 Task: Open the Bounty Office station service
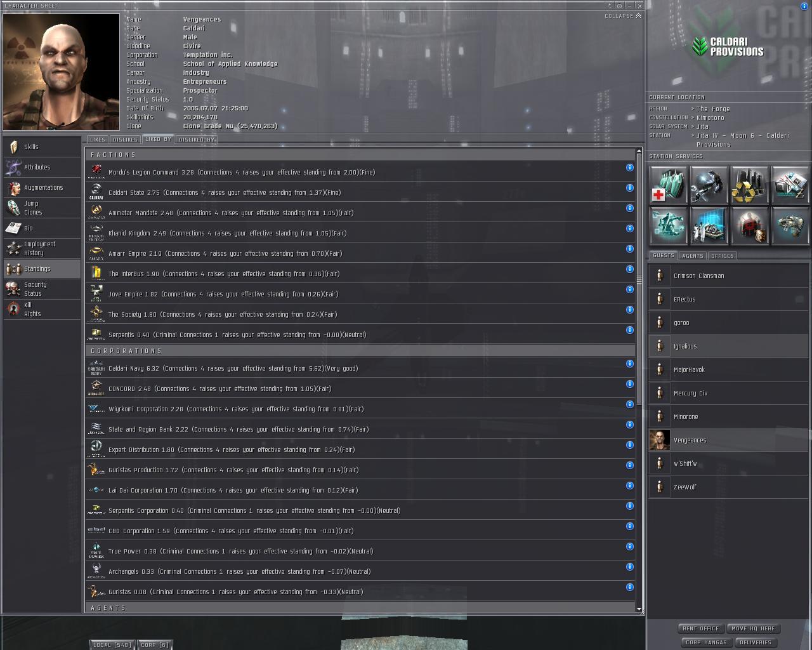point(750,226)
